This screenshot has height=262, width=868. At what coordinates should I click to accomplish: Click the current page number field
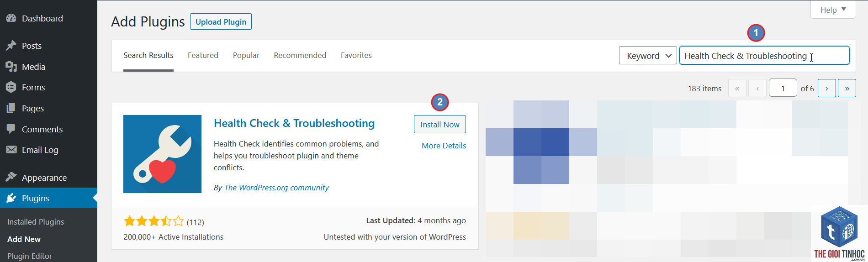click(x=783, y=88)
